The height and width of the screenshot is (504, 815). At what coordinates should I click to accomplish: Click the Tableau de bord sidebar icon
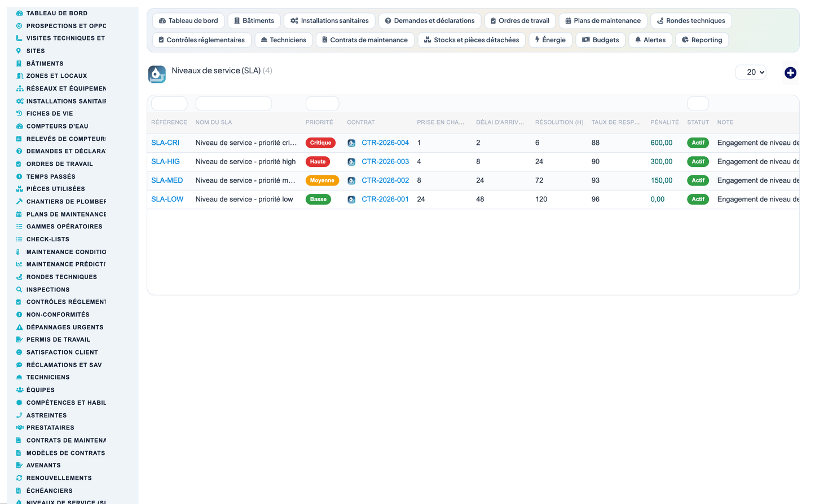point(19,13)
